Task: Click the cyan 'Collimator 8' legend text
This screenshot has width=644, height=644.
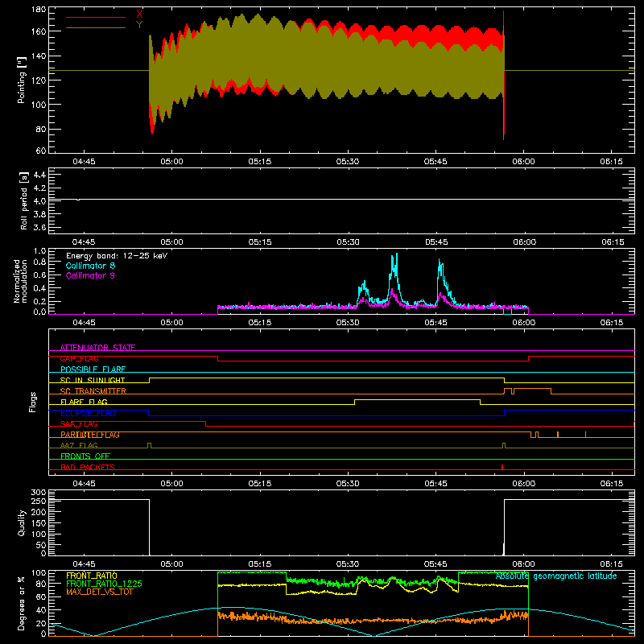Action: (x=90, y=266)
